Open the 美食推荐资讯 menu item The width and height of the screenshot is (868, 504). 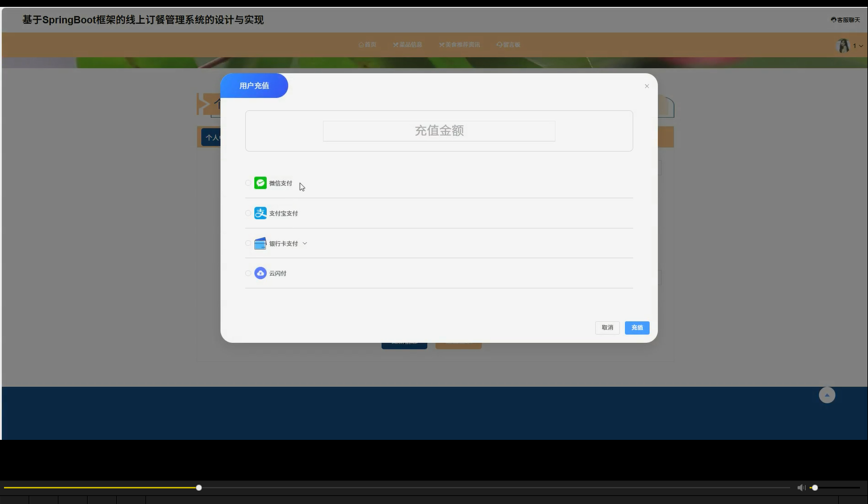(460, 44)
